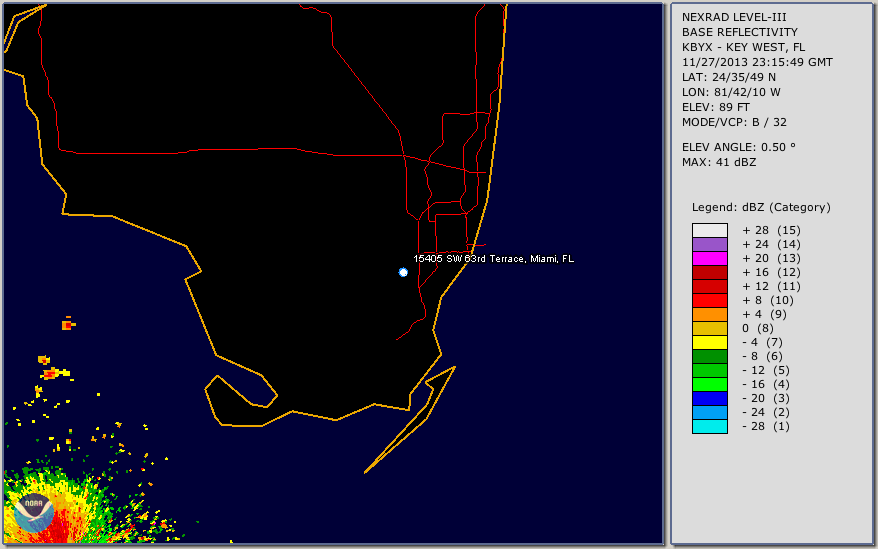Click the '+ 28 (15)' legend label
The width and height of the screenshot is (878, 549).
(x=772, y=230)
